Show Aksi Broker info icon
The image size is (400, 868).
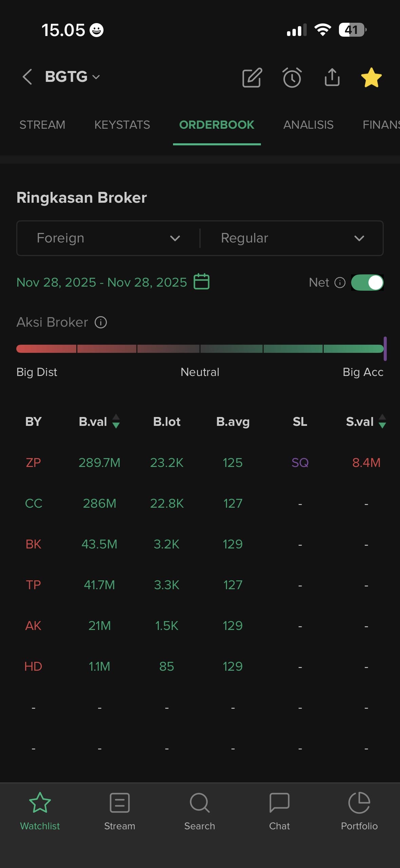pyautogui.click(x=101, y=322)
